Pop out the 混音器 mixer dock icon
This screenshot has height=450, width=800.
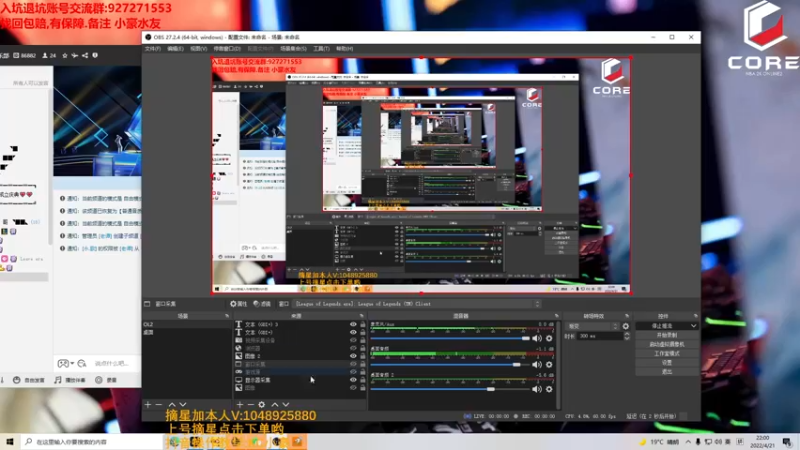coord(557,316)
